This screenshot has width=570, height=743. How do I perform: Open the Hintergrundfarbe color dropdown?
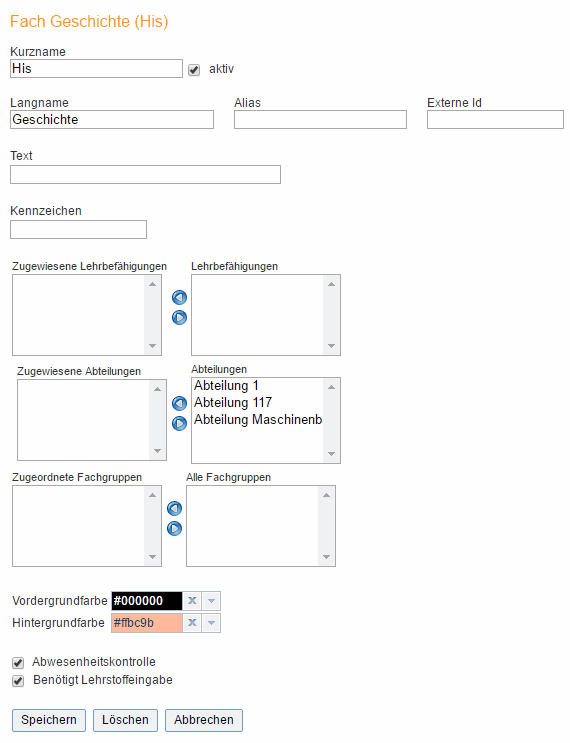211,622
